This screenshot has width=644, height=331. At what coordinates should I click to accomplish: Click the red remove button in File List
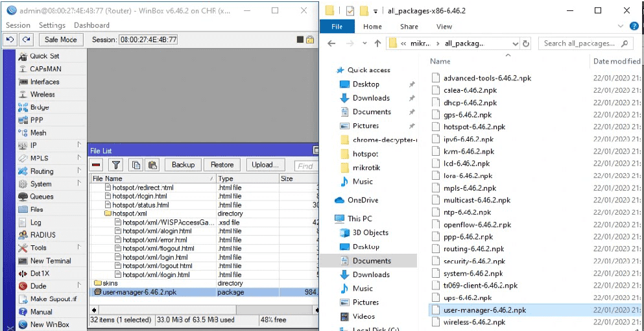[96, 165]
